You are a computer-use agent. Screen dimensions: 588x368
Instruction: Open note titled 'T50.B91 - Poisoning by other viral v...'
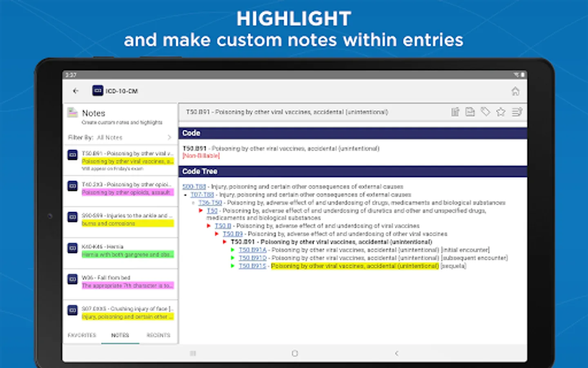click(127, 153)
